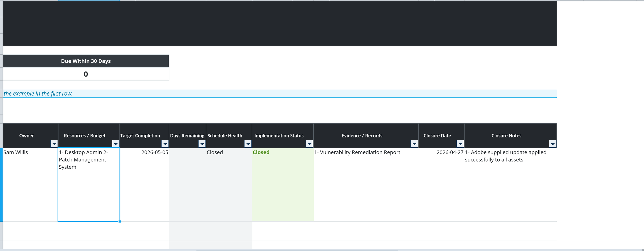The height and width of the screenshot is (251, 644).
Task: Click the Target Completion column header
Action: [144, 135]
